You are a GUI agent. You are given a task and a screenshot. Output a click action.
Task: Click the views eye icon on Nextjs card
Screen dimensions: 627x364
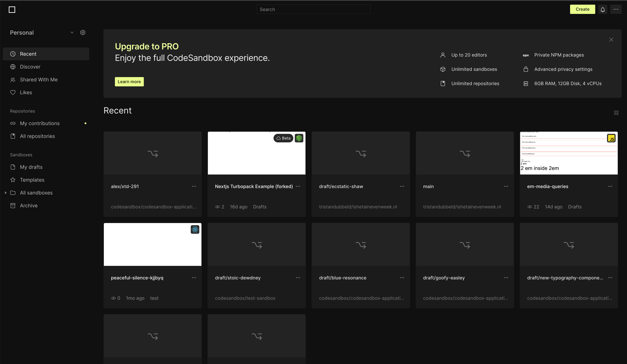(218, 207)
